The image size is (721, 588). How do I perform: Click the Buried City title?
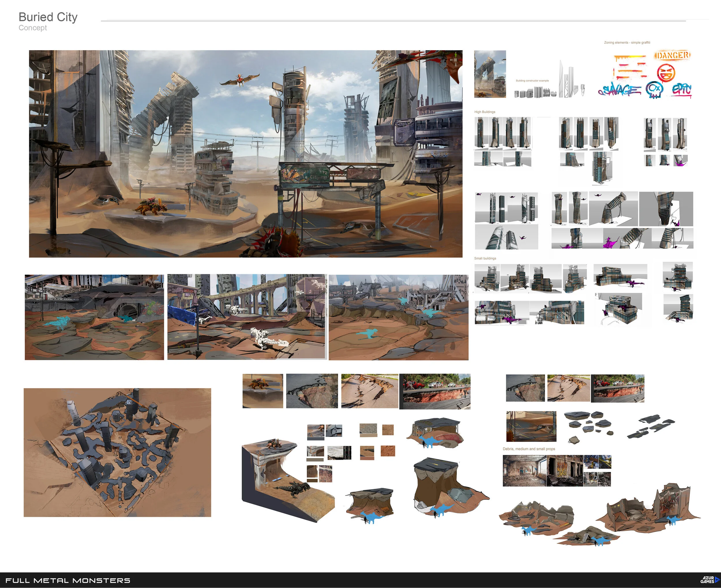pos(48,17)
